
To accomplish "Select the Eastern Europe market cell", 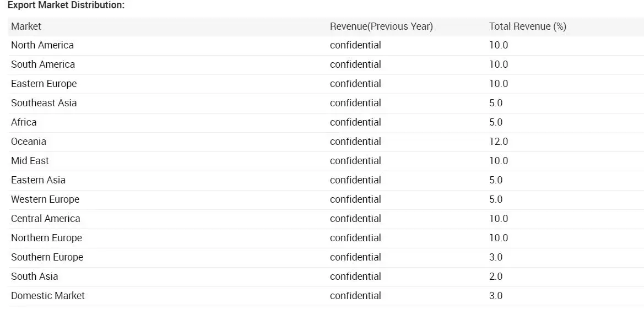I will coord(44,84).
